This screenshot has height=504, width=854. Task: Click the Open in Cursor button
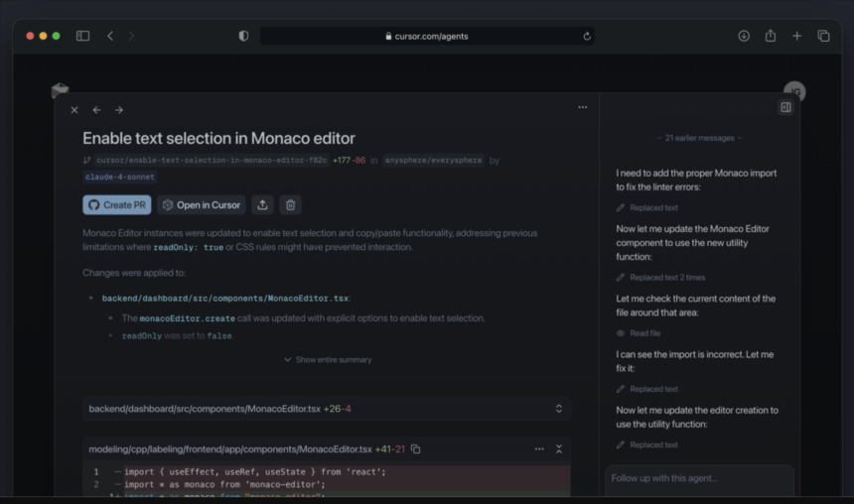point(202,204)
